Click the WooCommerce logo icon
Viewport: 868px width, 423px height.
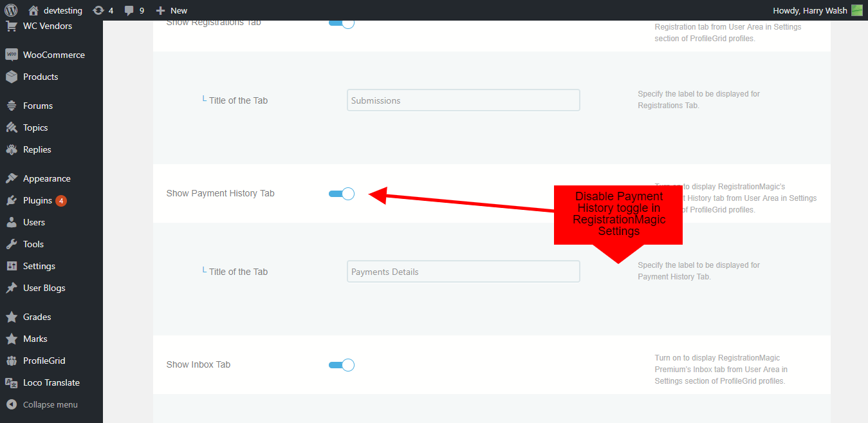[11, 55]
